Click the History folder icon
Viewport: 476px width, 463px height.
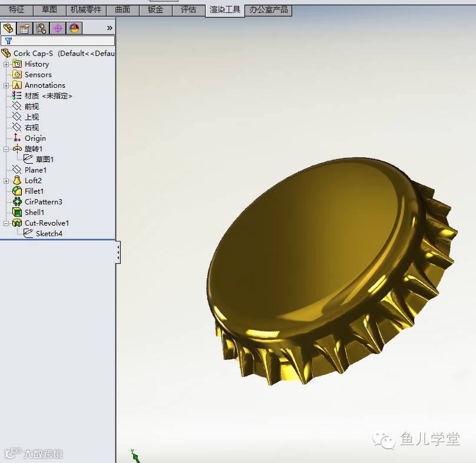[x=17, y=64]
